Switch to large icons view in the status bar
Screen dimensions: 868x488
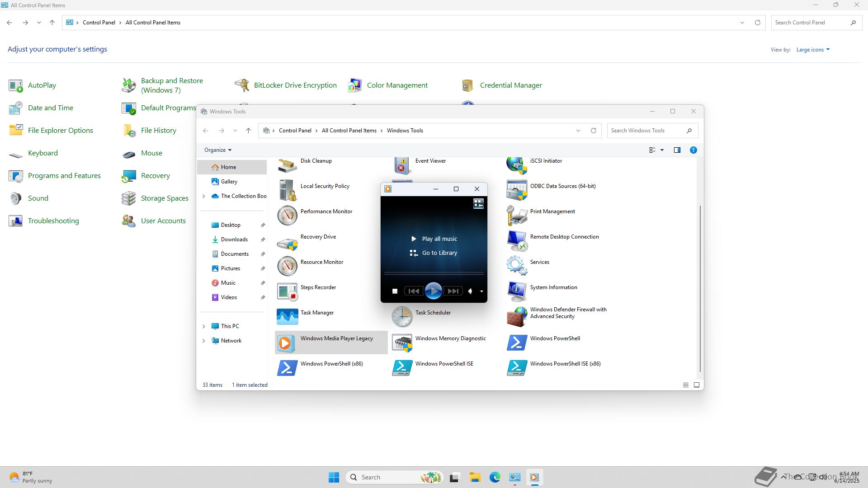[696, 385]
